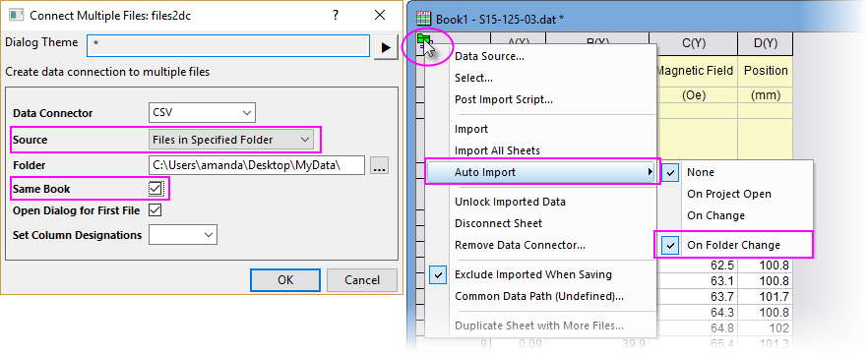The height and width of the screenshot is (355, 868).
Task: Select column header D(Y)
Action: click(766, 43)
